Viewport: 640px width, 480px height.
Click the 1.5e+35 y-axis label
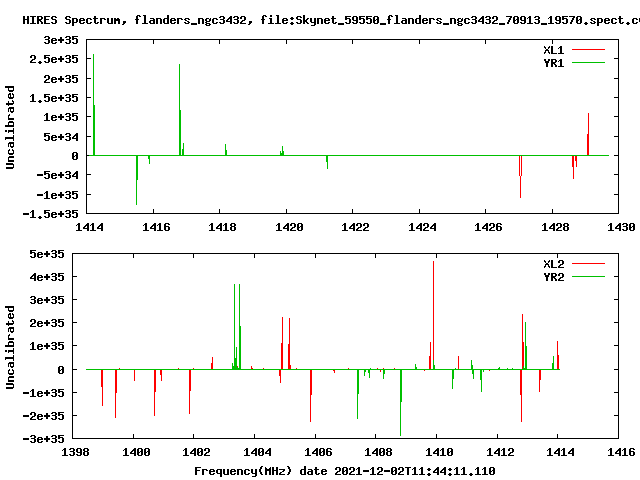54,98
